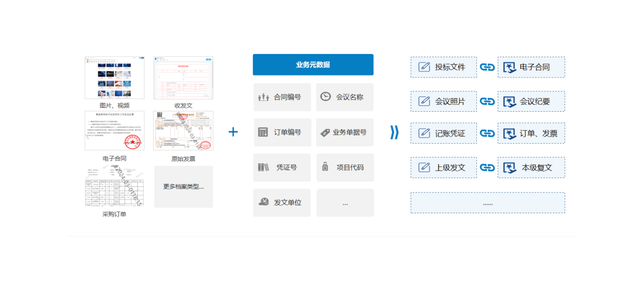Click the link chain icon beside 会议照片
644x283 pixels.
pyautogui.click(x=487, y=101)
